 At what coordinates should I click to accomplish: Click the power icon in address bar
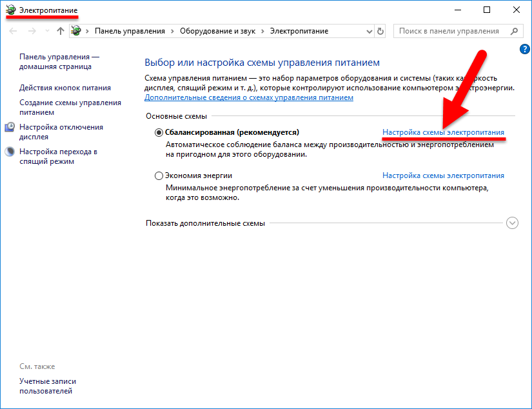[x=76, y=31]
